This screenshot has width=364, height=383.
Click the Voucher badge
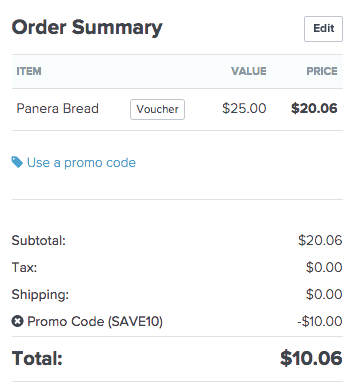pos(157,109)
